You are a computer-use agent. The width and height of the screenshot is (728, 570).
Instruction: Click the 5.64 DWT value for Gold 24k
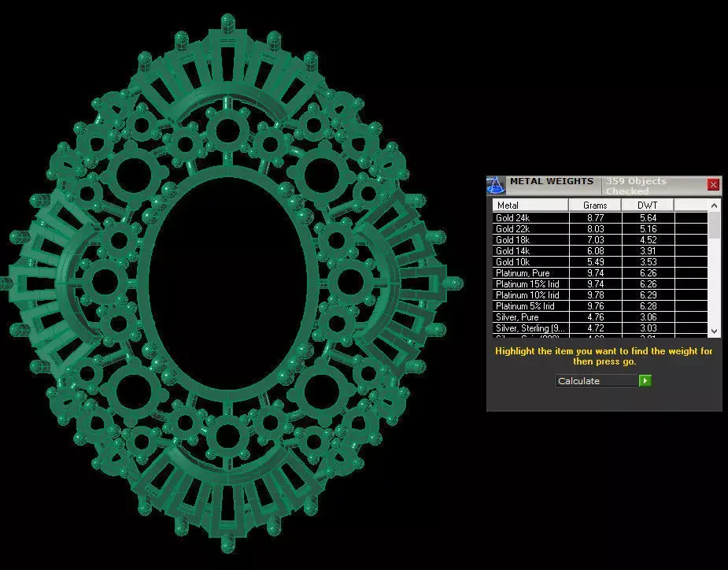tap(649, 217)
